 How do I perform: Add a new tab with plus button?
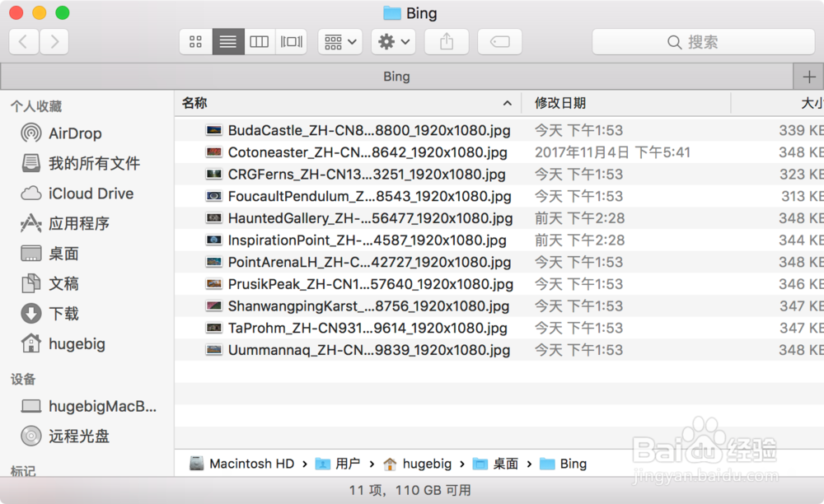[809, 77]
